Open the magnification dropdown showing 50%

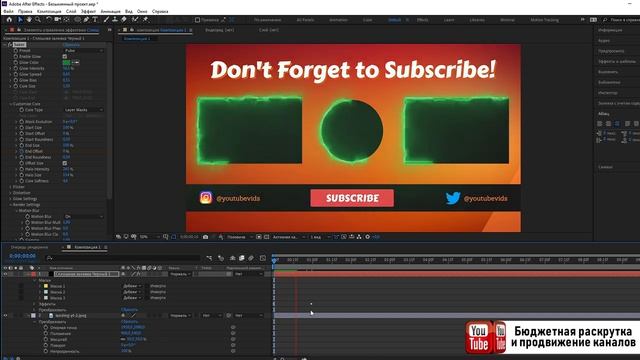[149, 237]
